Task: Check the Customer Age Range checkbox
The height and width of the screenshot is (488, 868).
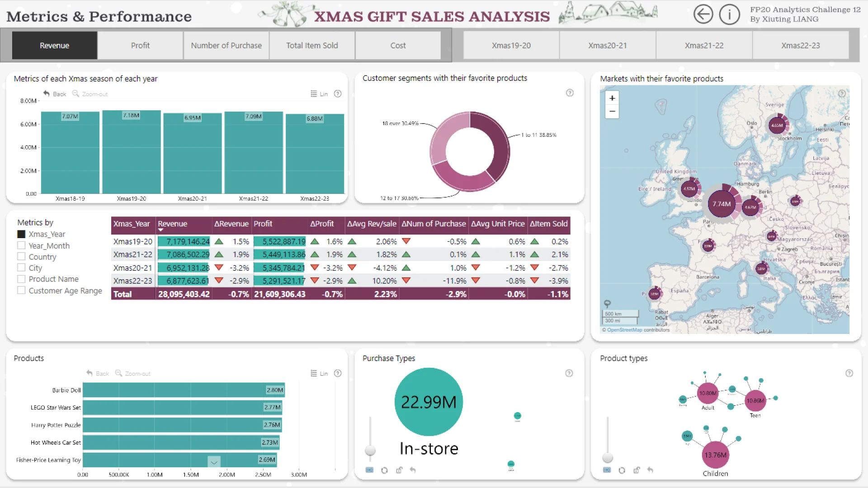Action: [x=21, y=290]
